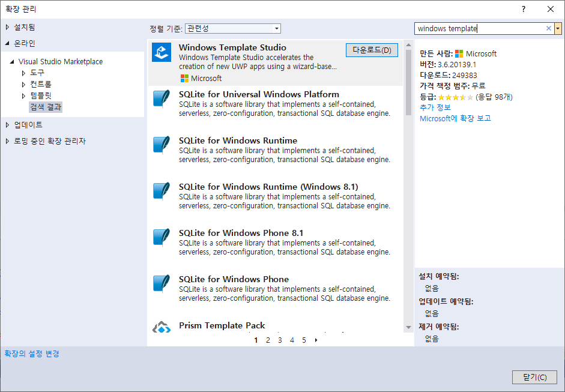Image resolution: width=565 pixels, height=392 pixels.
Task: Click the SQLite for Windows Phone icon
Action: [x=161, y=283]
